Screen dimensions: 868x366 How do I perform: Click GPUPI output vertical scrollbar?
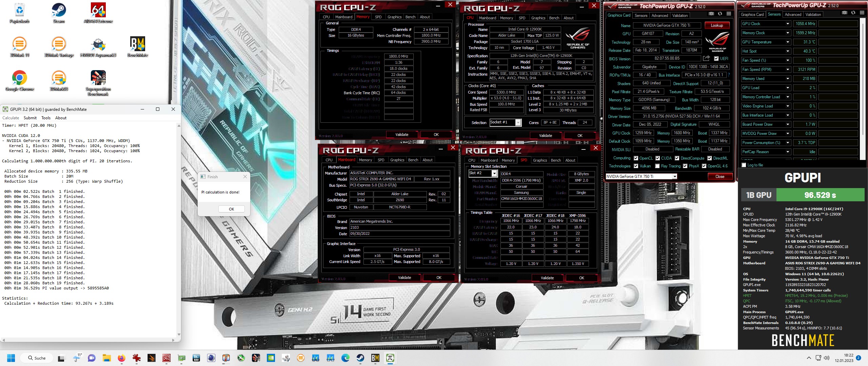click(x=179, y=230)
